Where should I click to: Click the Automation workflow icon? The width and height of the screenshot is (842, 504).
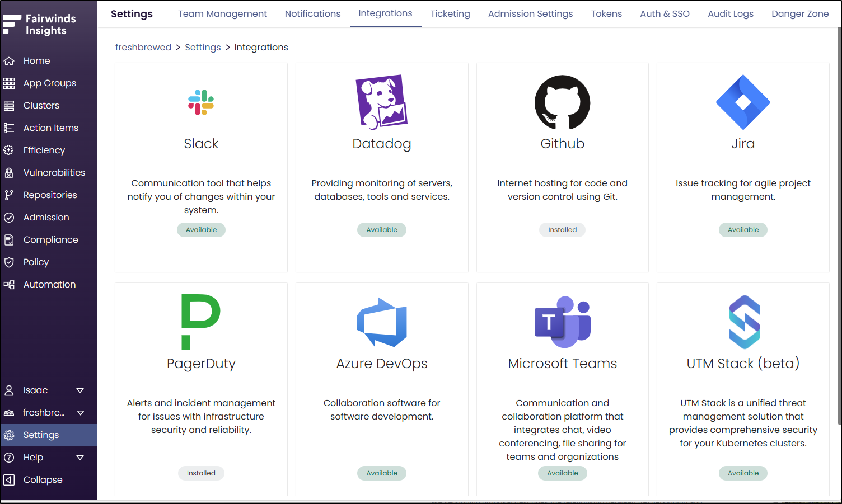click(x=9, y=285)
